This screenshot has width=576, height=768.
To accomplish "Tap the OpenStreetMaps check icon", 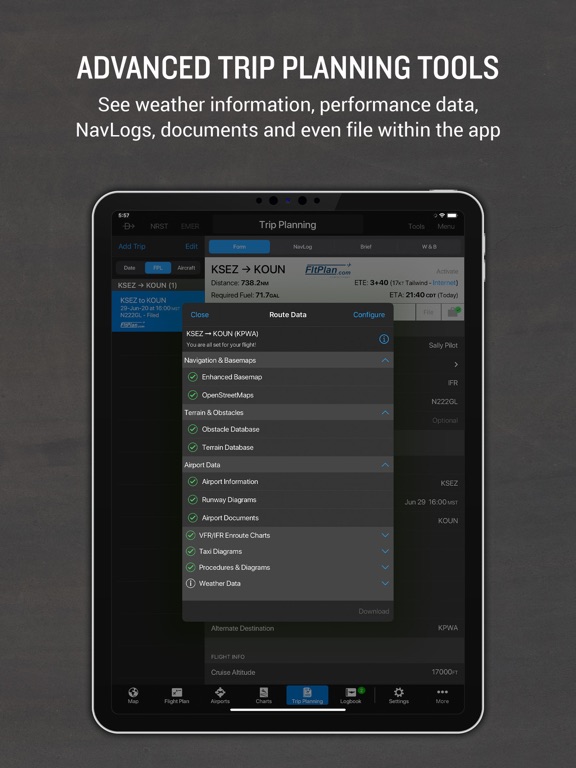I will click(x=192, y=395).
